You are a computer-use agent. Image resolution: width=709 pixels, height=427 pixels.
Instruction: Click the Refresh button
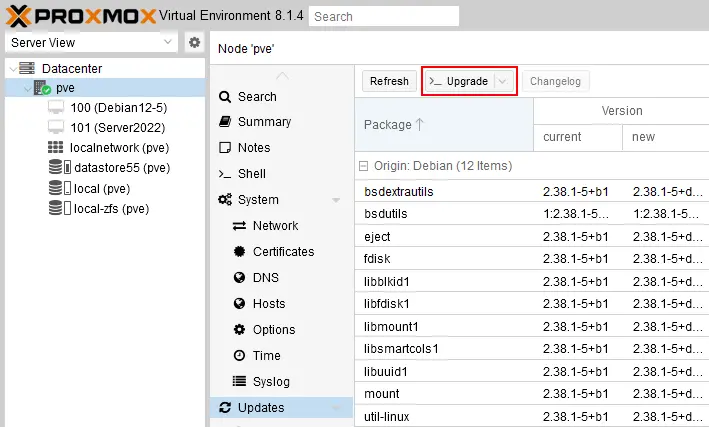point(389,81)
